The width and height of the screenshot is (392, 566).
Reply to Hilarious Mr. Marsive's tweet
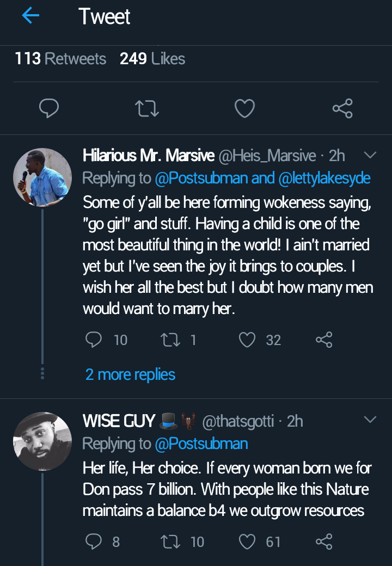tap(94, 340)
